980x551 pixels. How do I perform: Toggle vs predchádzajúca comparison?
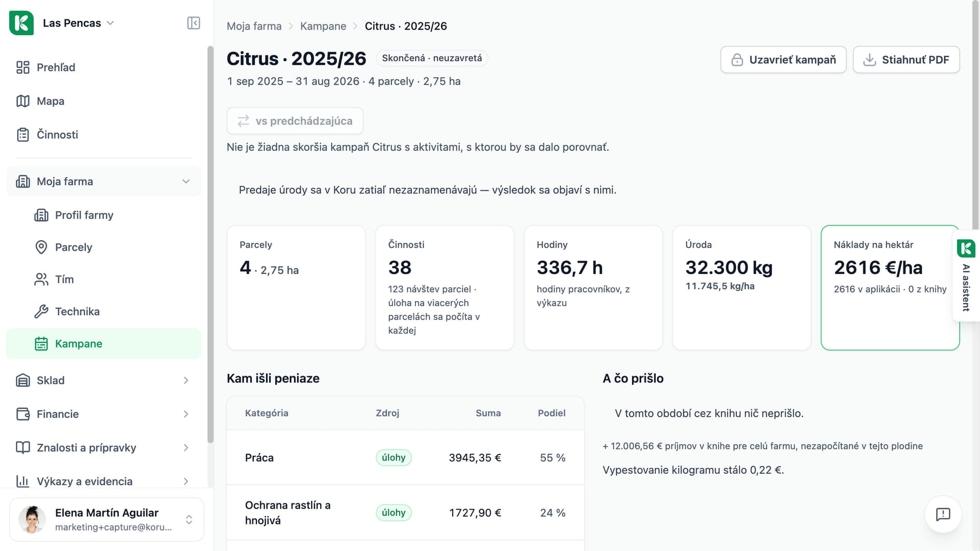295,121
